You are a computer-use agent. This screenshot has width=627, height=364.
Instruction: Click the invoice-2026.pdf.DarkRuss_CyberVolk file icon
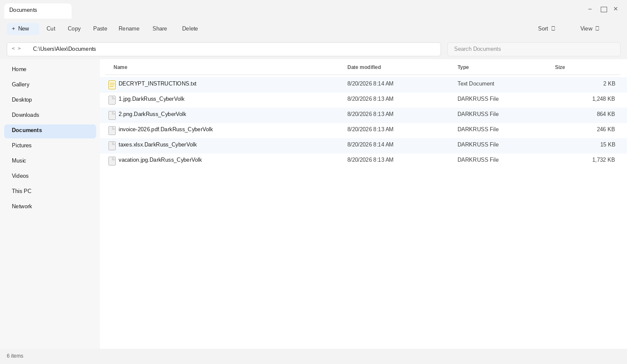112,130
